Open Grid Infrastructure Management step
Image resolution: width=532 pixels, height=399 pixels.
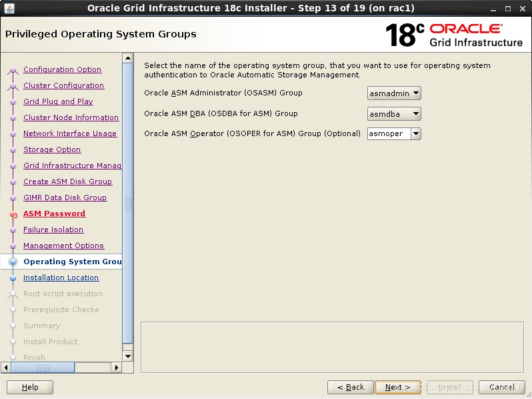[72, 165]
